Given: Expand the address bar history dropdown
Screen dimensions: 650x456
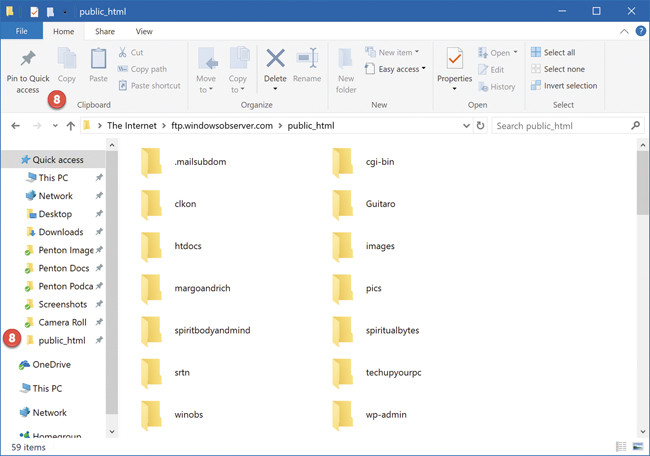Looking at the screenshot, I should 465,126.
